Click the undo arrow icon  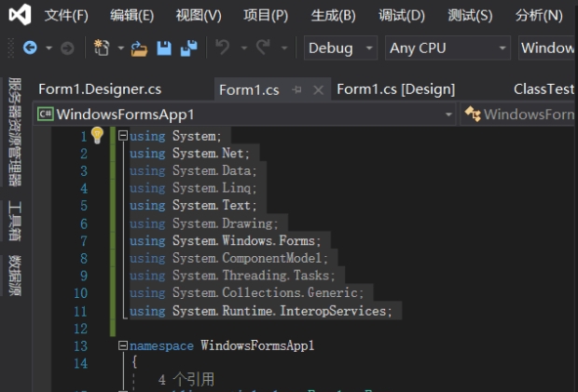point(222,47)
